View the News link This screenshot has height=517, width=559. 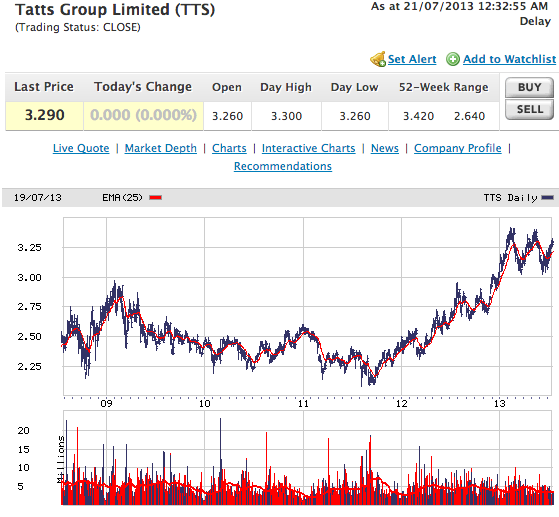coord(385,148)
